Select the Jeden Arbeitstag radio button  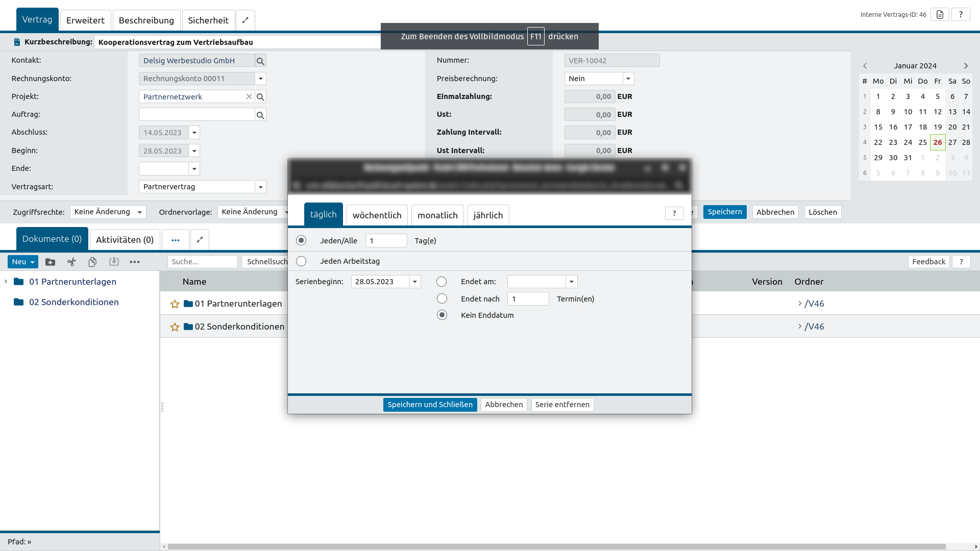301,261
